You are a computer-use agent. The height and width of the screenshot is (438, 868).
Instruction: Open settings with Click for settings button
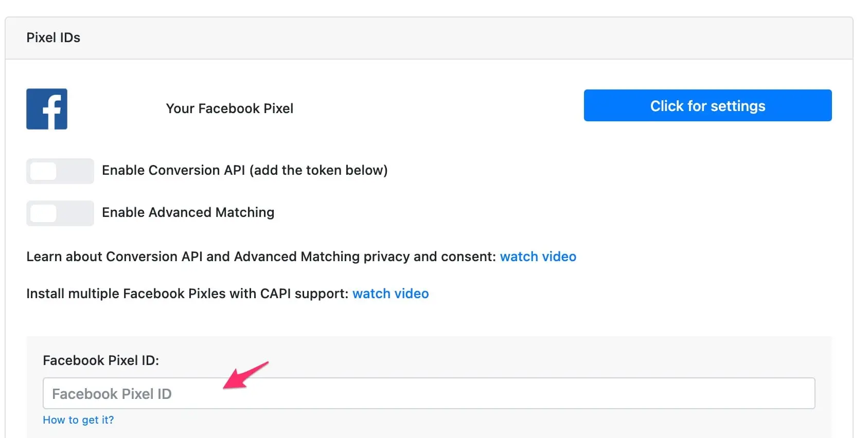[707, 106]
